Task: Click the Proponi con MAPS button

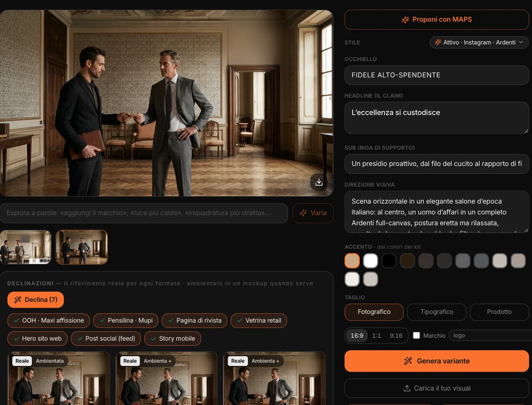Action: pos(437,20)
